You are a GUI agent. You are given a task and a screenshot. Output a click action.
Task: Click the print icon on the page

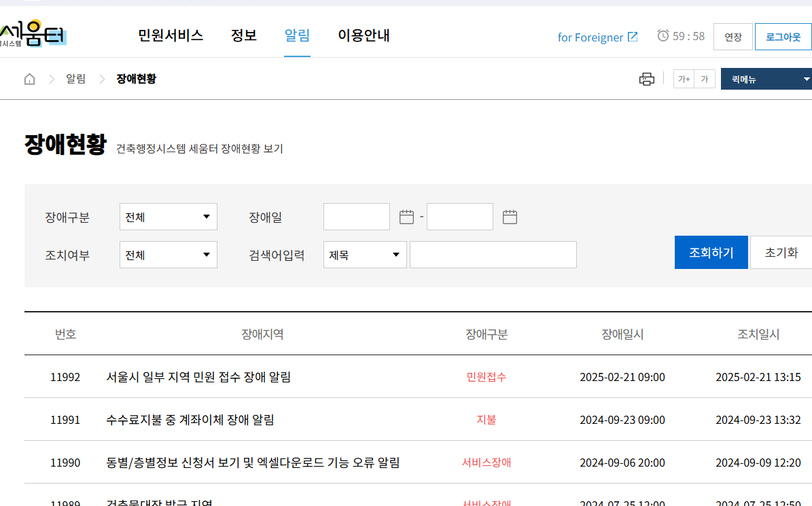[x=647, y=79]
